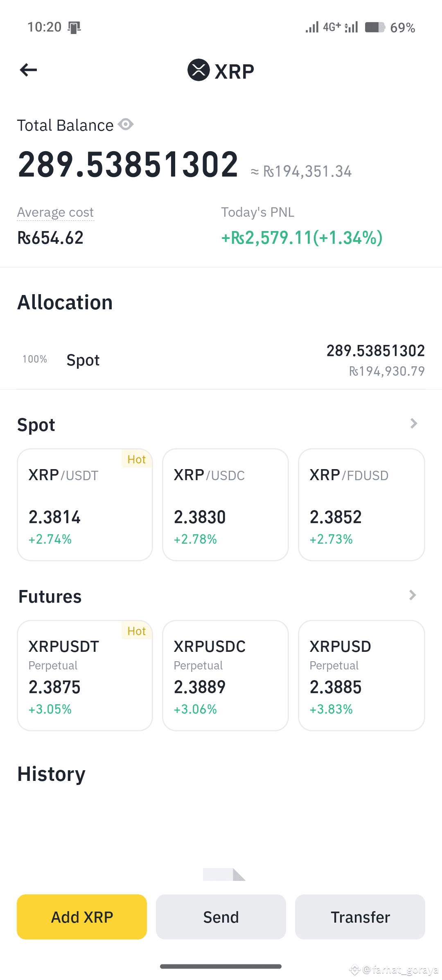Open the XRP/USDT spot pair card
Screen dimensions: 442x980
85,505
